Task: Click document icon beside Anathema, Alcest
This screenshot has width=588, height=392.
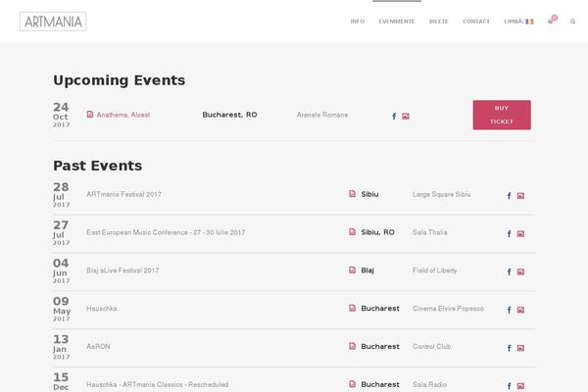Action: (x=90, y=114)
